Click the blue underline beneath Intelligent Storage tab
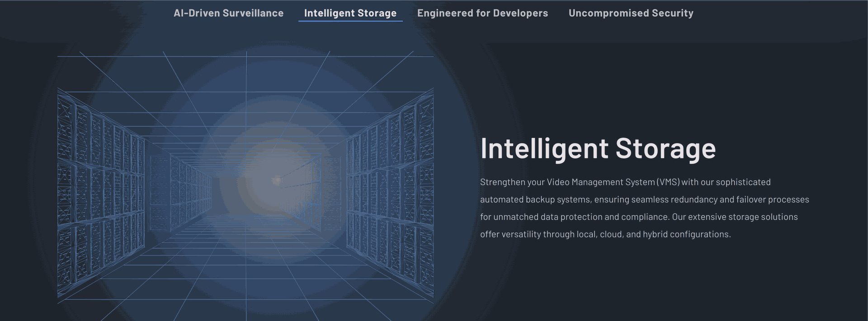 [x=350, y=21]
